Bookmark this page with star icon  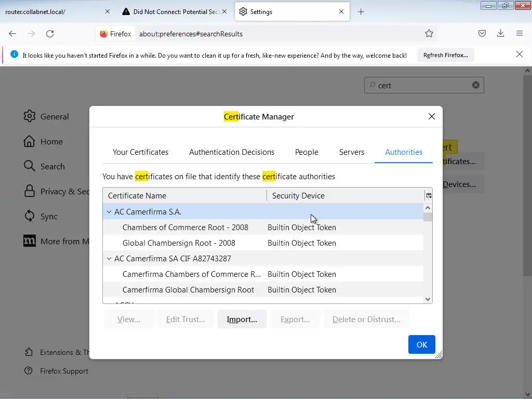[429, 34]
